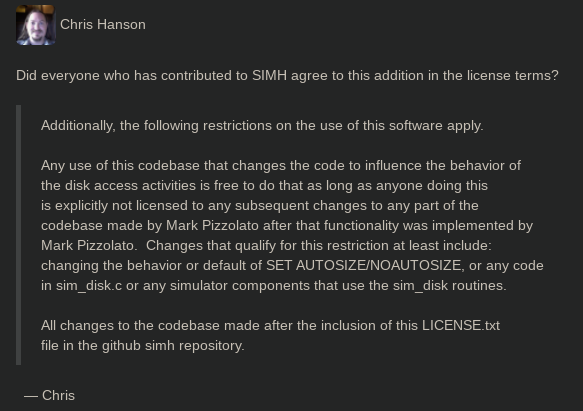Click 'Mark Pizzolato' in the 'codebase made by' line

(x=212, y=226)
